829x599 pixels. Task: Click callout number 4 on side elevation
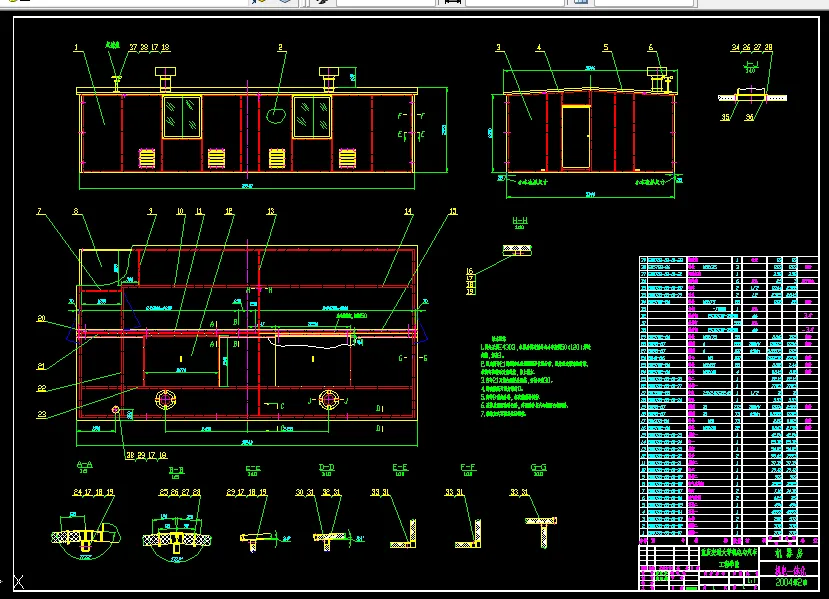coord(539,48)
